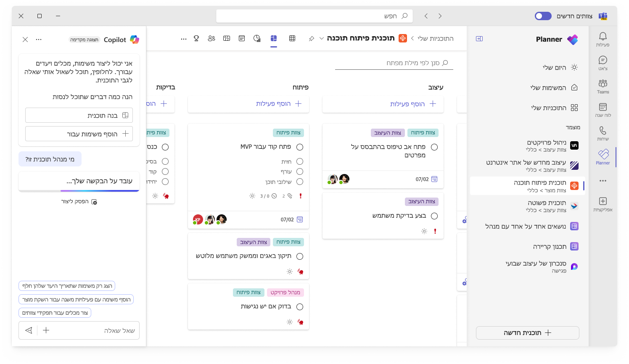The image size is (629, 364).
Task: Complete the accessibility check task
Action: 300,307
